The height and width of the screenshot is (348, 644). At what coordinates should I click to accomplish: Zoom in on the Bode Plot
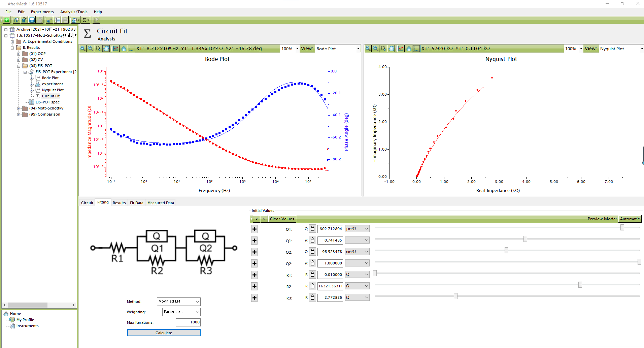pos(83,49)
